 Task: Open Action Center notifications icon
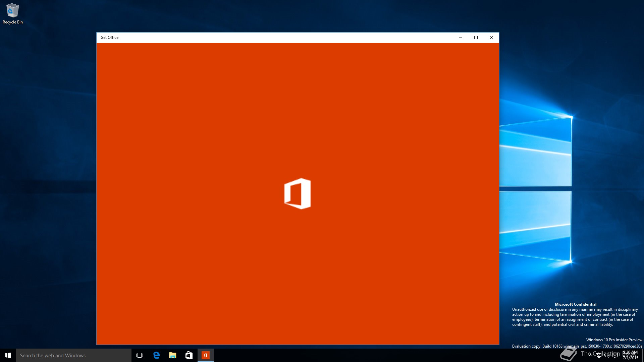[x=615, y=355]
